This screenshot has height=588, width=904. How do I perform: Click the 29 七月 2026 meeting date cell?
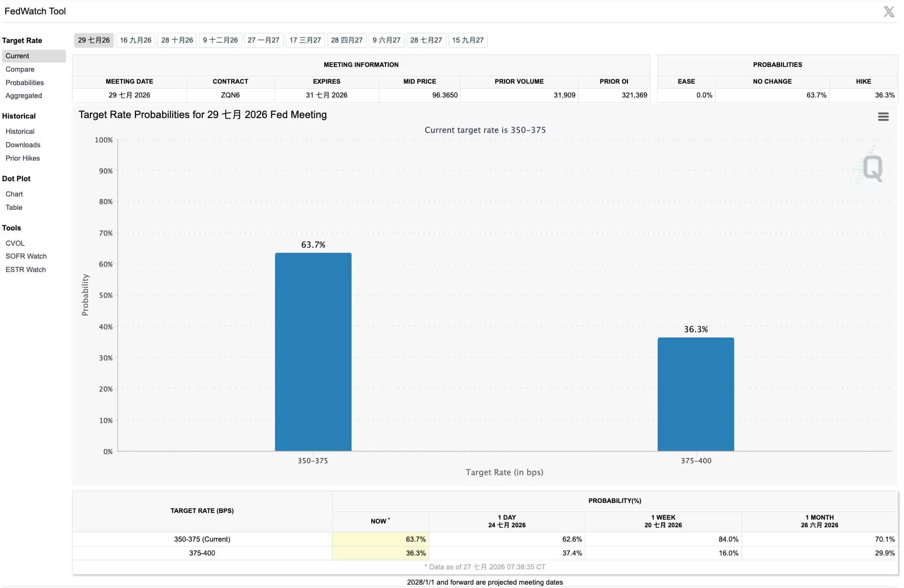(x=129, y=95)
